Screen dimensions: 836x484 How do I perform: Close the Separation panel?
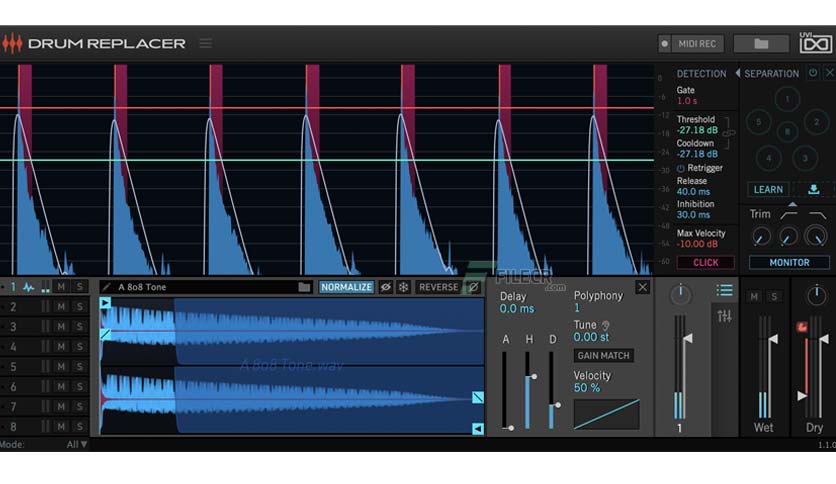point(830,72)
